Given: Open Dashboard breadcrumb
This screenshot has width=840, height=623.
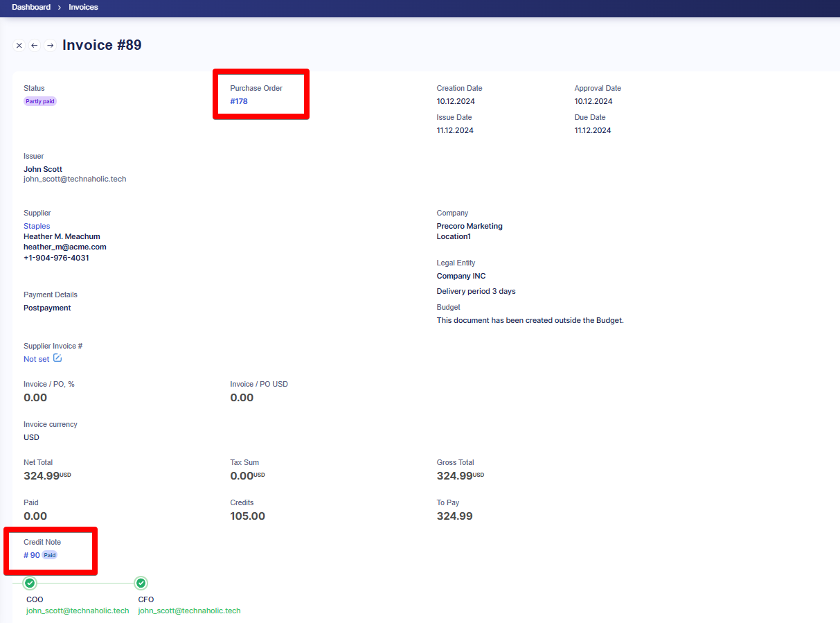Looking at the screenshot, I should (31, 7).
